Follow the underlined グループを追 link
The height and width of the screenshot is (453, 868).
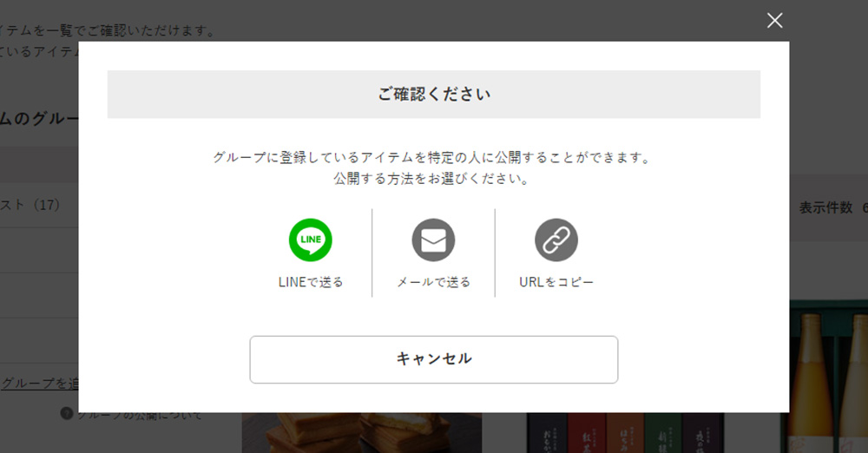pyautogui.click(x=39, y=384)
